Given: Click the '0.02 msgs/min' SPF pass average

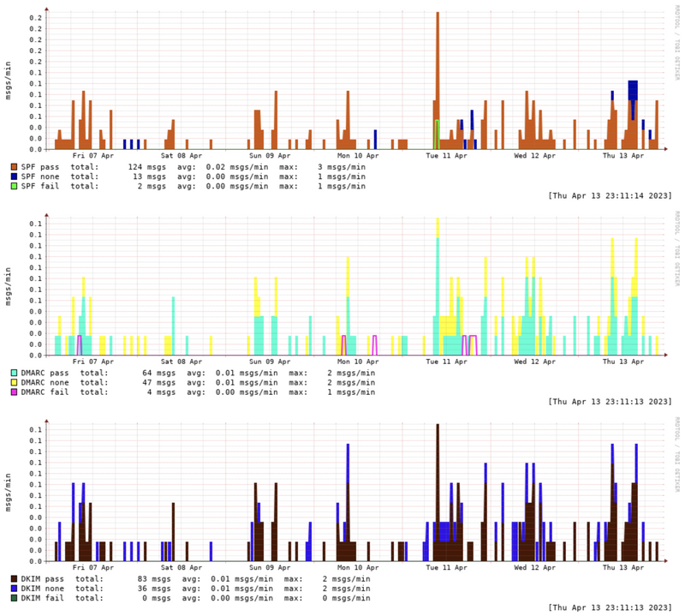Looking at the screenshot, I should (237, 167).
